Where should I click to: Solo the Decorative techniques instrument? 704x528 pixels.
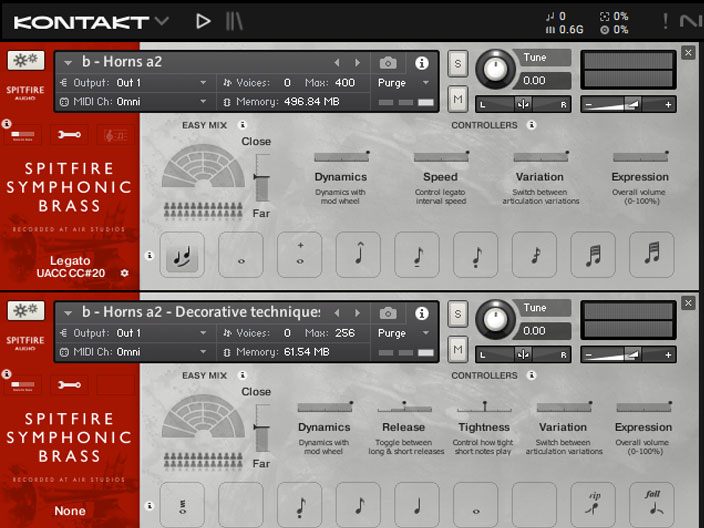(458, 314)
